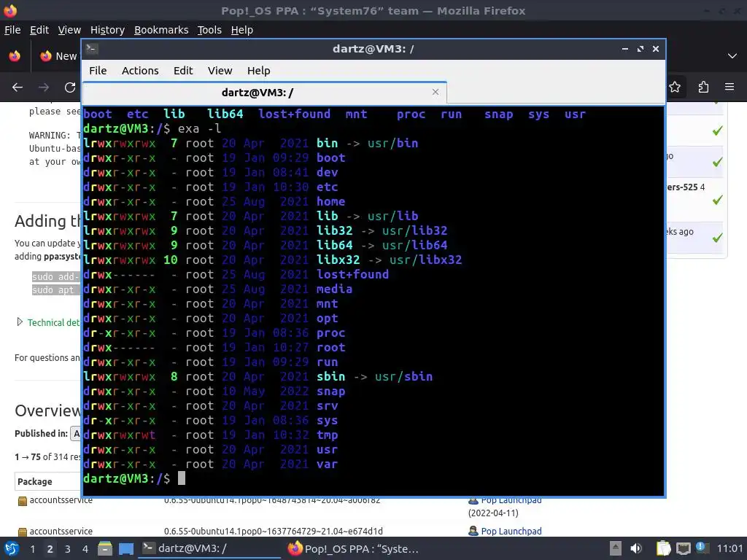Open Firefox File menu
The width and height of the screenshot is (747, 560).
[12, 30]
